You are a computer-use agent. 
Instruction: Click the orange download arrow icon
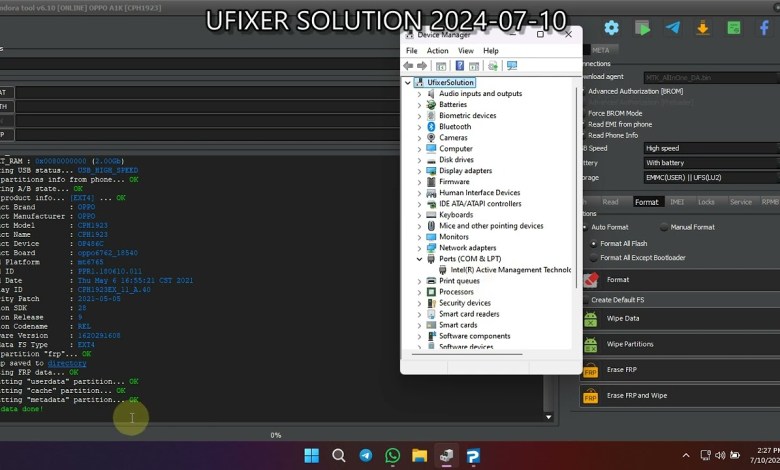coord(703,28)
